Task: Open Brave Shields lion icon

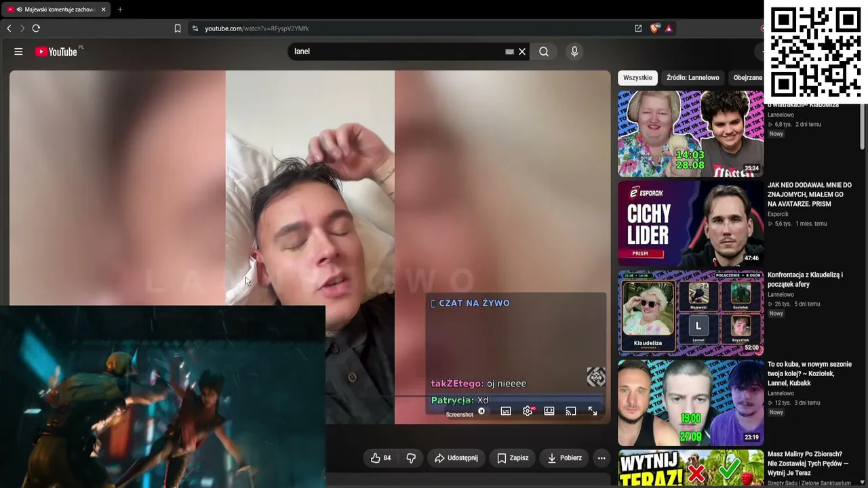Action: point(654,28)
